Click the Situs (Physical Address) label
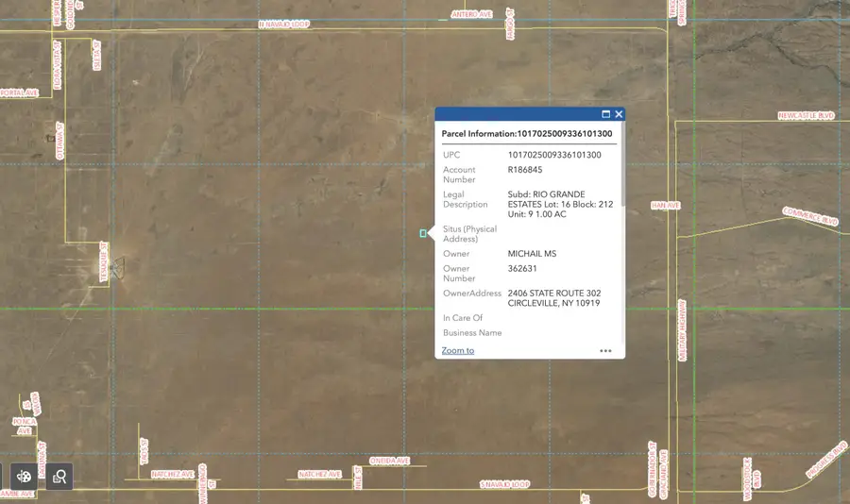The width and height of the screenshot is (850, 504). 469,233
